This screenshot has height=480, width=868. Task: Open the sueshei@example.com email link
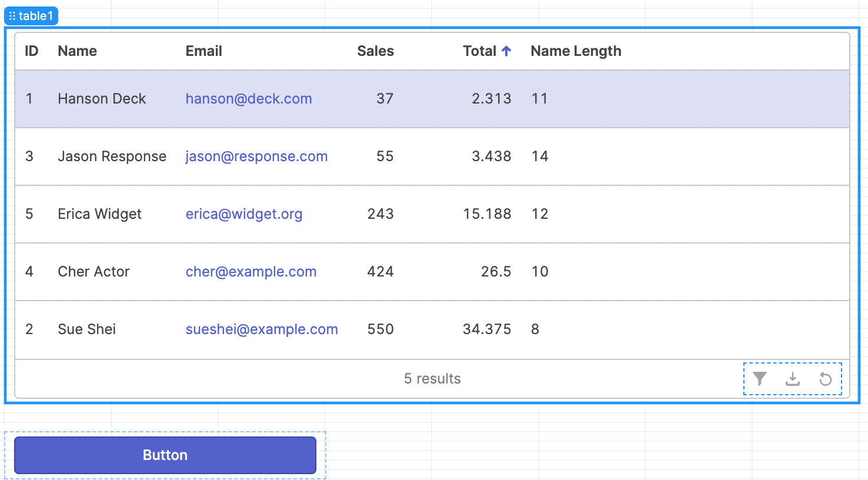coord(262,329)
